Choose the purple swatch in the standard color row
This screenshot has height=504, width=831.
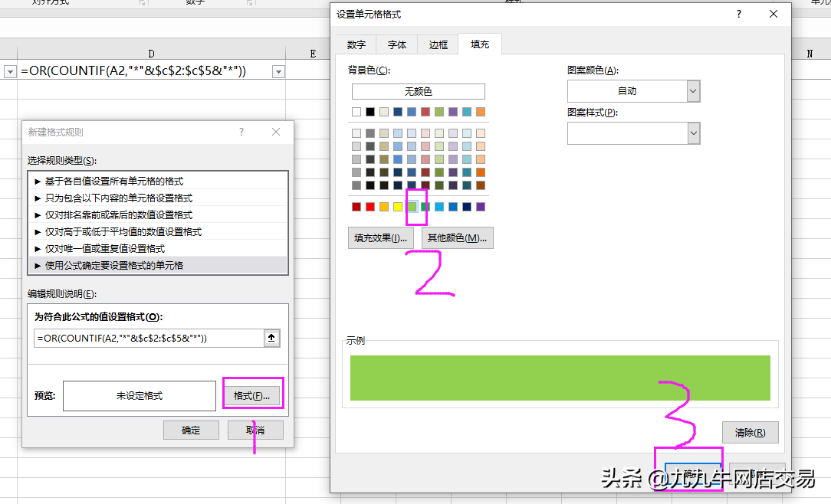coord(481,207)
